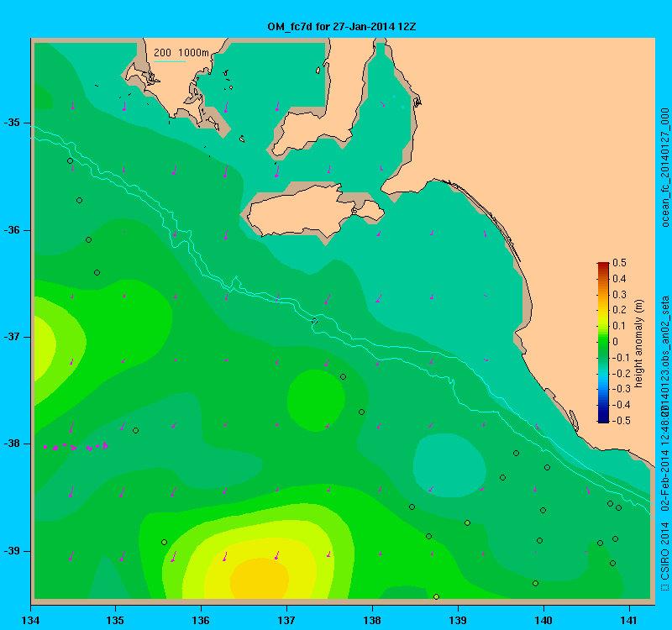Screen dimensions: 672x630
Task: Click the orange-yellow high anomaly patch near 136.7, -39.3
Action: 260,579
